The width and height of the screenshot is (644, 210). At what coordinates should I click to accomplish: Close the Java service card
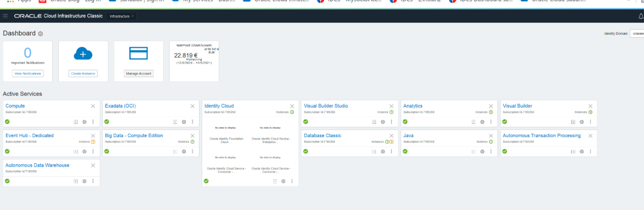click(x=491, y=136)
